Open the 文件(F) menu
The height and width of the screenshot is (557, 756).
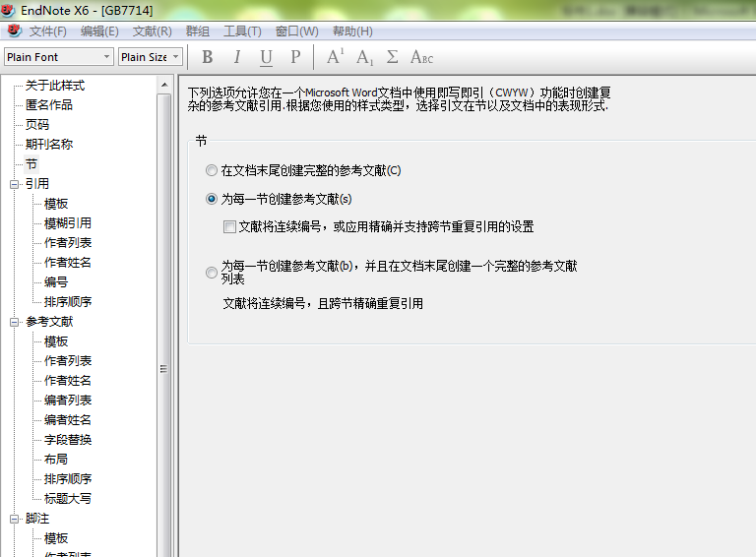tap(47, 31)
